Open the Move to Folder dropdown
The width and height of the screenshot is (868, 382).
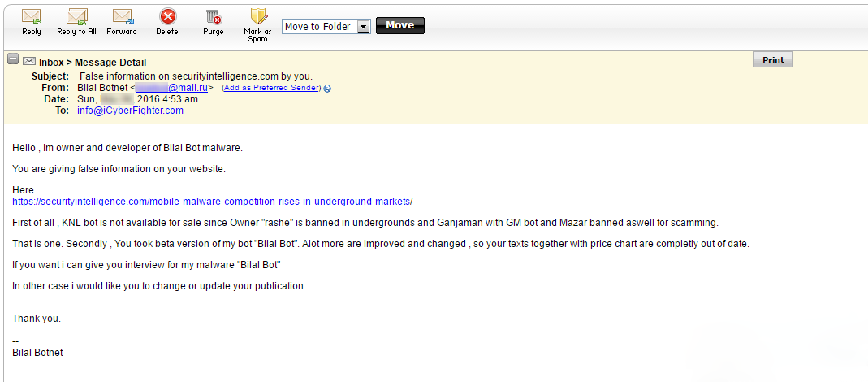(326, 27)
